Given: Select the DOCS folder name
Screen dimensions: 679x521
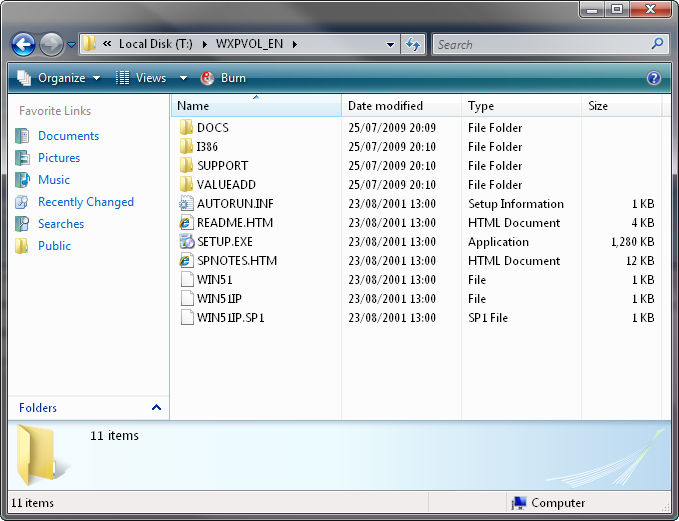Looking at the screenshot, I should [213, 128].
